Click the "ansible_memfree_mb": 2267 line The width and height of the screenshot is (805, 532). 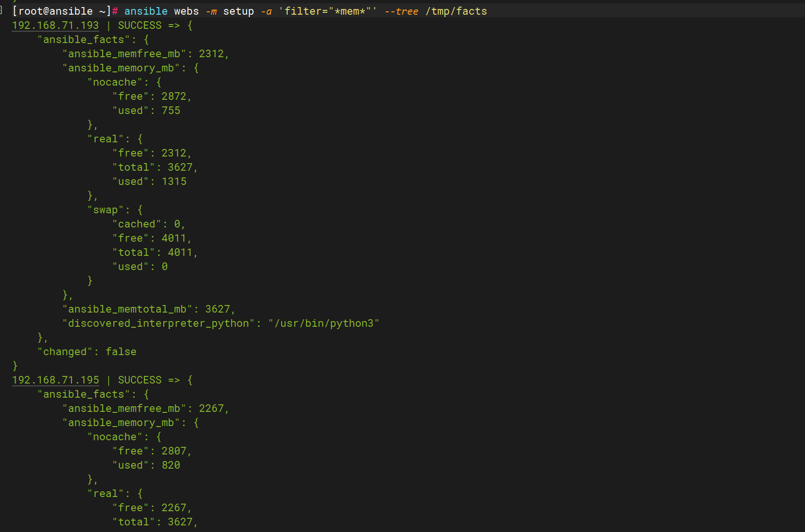pos(145,409)
